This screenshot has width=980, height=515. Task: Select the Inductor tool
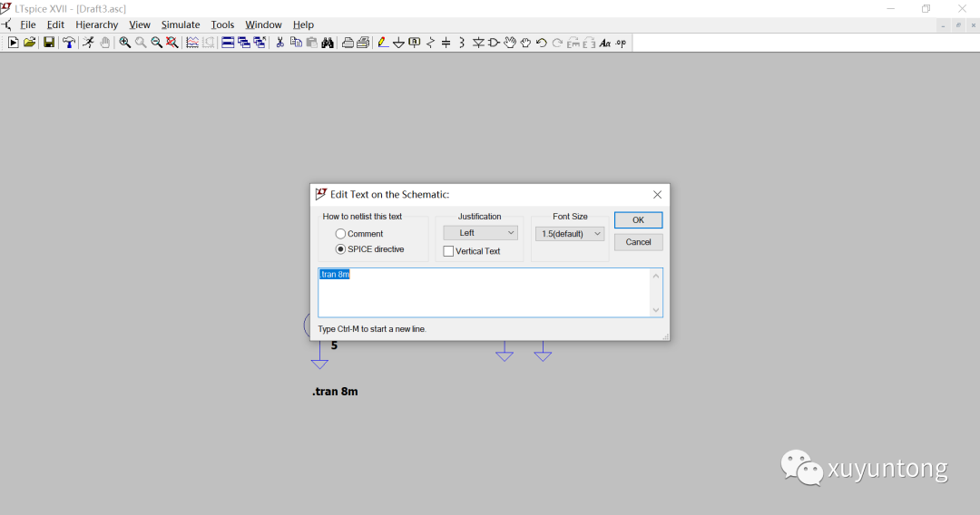point(462,43)
